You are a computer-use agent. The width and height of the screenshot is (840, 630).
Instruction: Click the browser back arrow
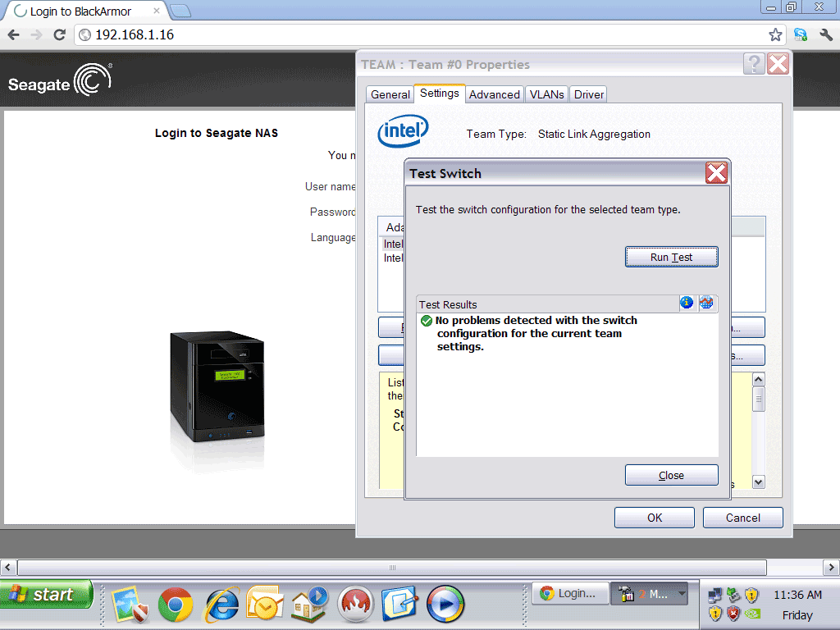14,34
